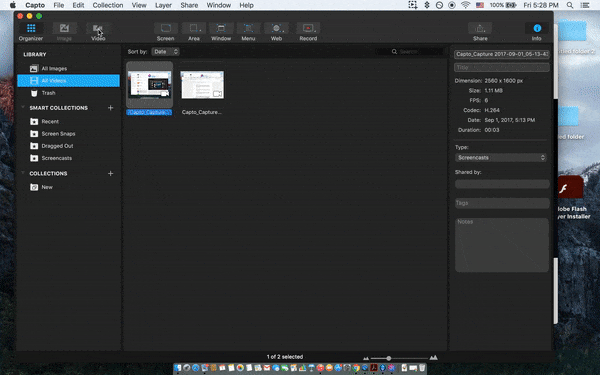Image resolution: width=600 pixels, height=375 pixels.
Task: Open the Collection menu
Action: pos(108,5)
